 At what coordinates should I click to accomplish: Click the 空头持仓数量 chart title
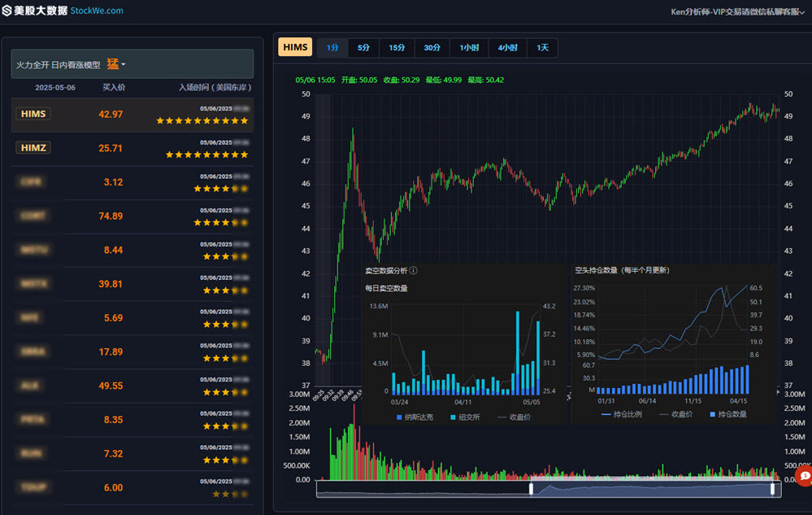622,270
